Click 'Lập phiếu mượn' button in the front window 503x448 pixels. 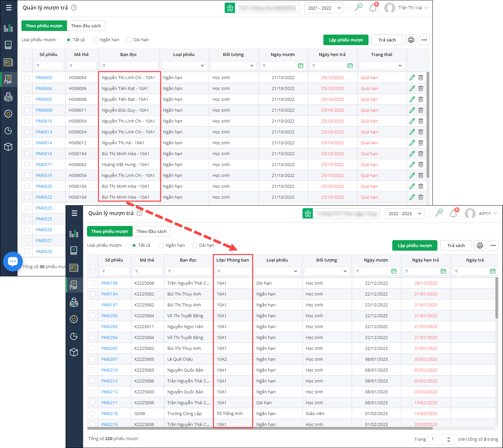(415, 245)
